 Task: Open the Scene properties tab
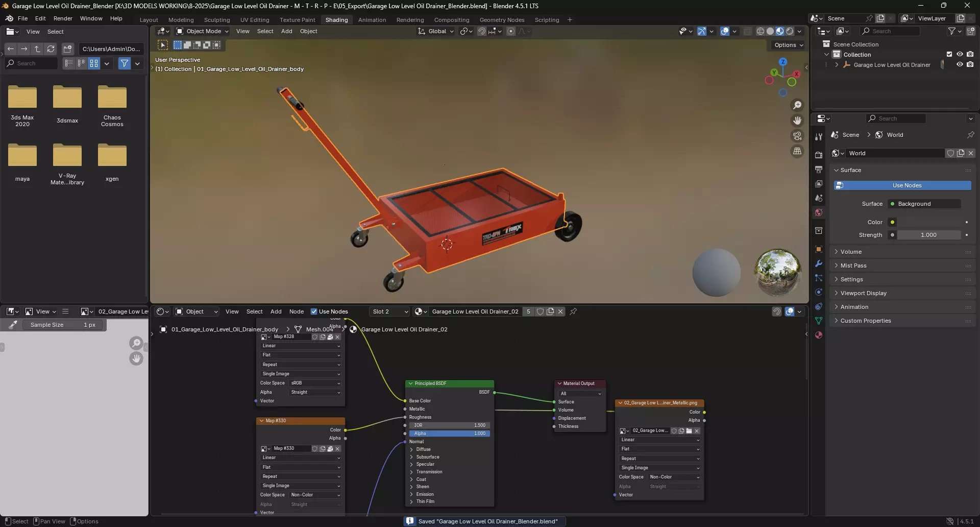point(819,198)
